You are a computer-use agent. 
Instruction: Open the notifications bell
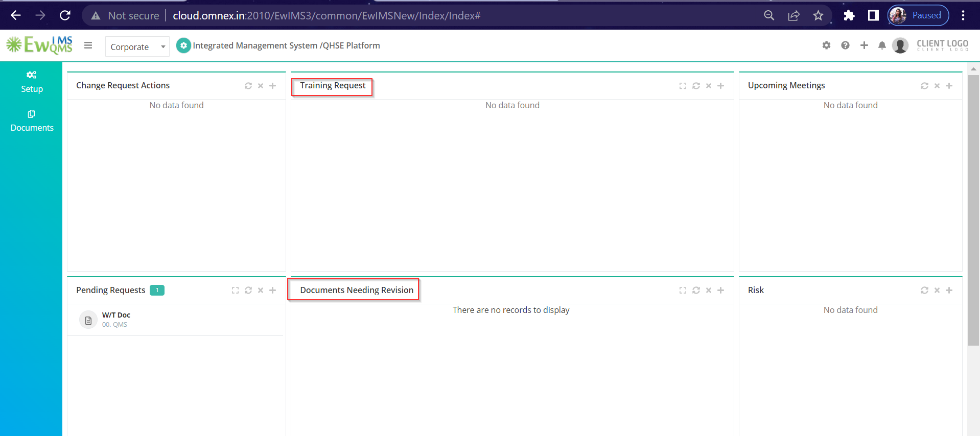(x=882, y=45)
